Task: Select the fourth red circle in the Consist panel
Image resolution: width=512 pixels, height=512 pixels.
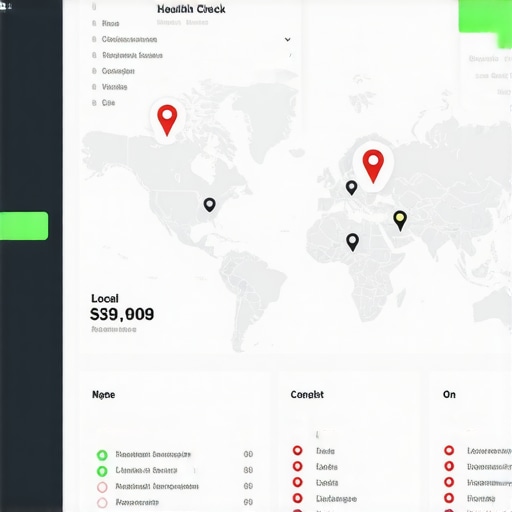Action: tap(297, 498)
